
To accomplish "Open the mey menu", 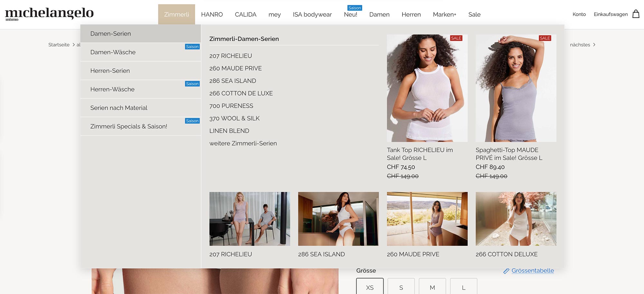I will pyautogui.click(x=275, y=14).
